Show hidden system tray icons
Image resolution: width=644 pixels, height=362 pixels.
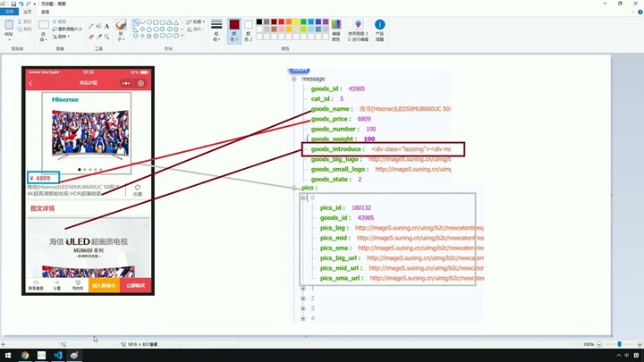pyautogui.click(x=619, y=356)
